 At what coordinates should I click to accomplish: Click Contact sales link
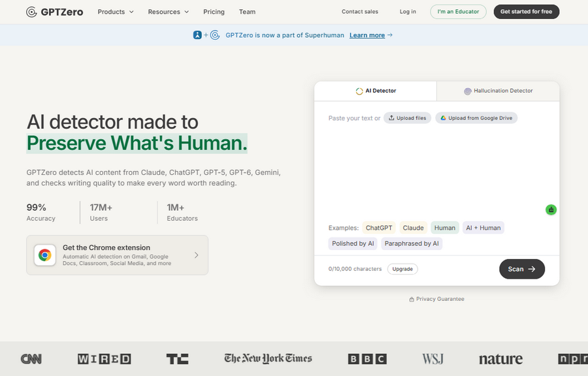click(360, 12)
